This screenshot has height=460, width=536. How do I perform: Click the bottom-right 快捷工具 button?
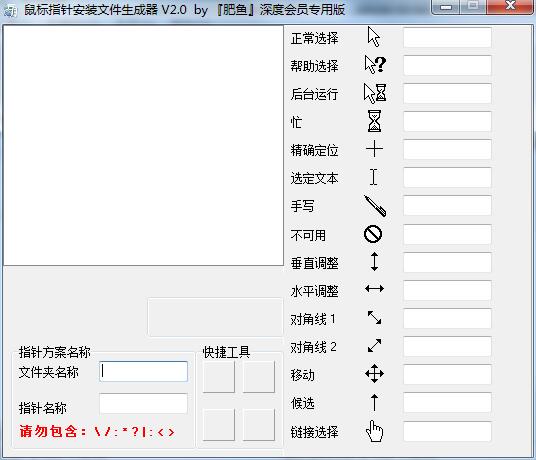pyautogui.click(x=258, y=425)
